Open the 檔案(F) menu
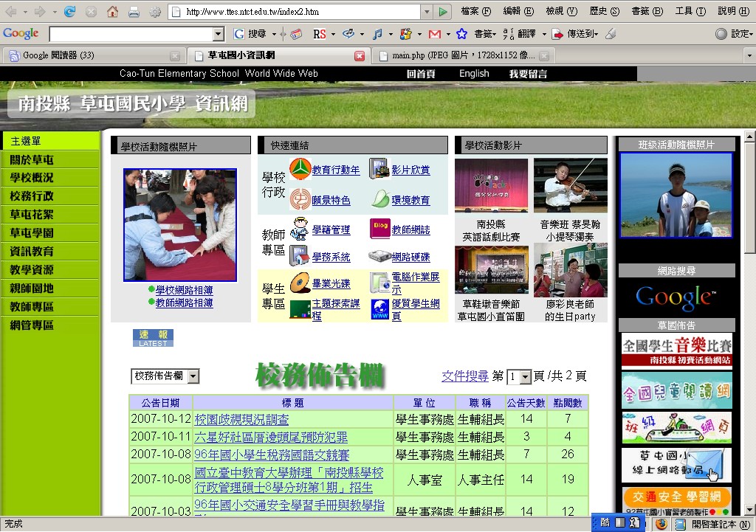756x532 pixels. coord(475,11)
